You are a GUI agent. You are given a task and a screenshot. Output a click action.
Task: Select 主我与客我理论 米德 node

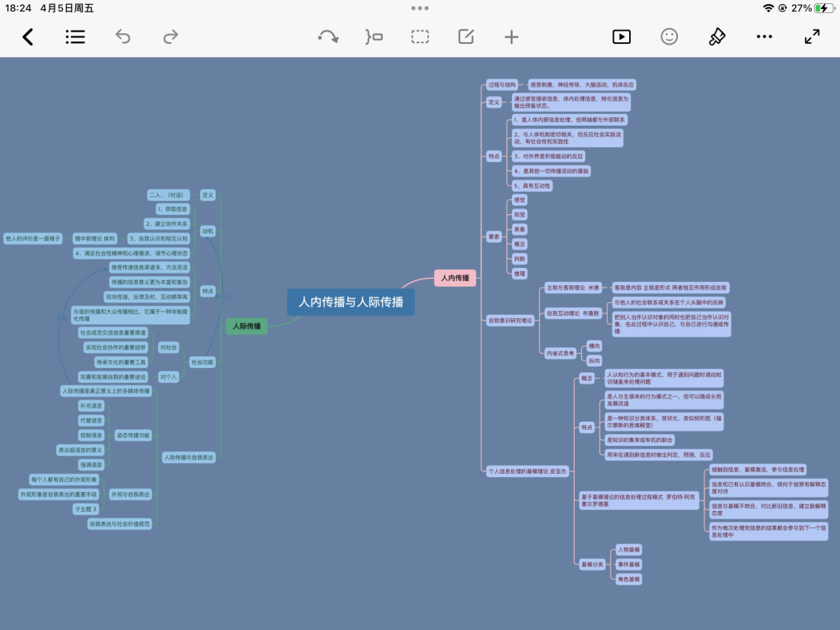click(573, 288)
